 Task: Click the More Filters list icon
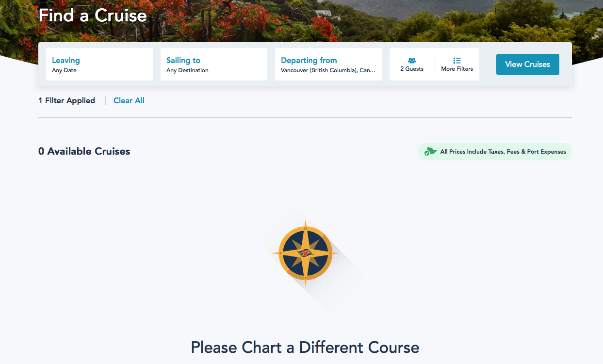[457, 61]
